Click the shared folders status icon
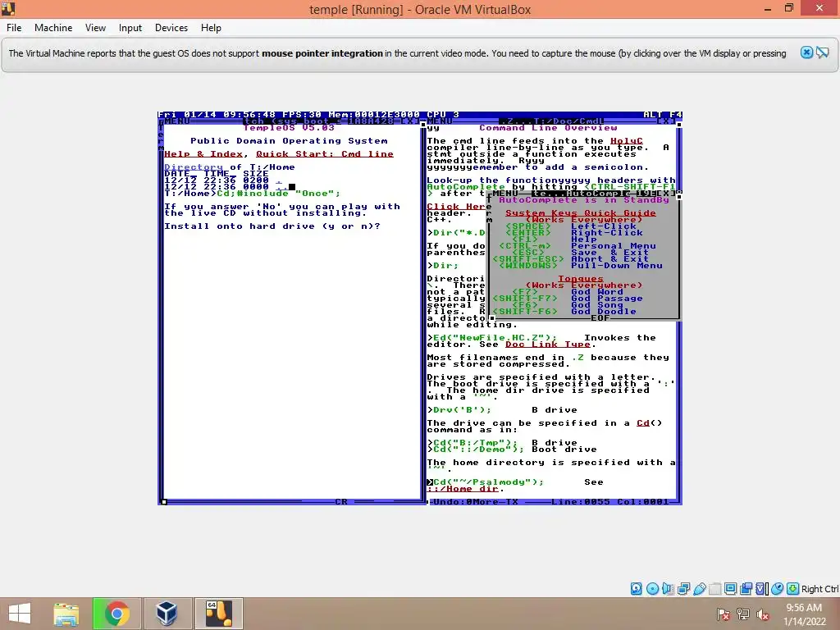Image resolution: width=840 pixels, height=630 pixels. click(x=714, y=589)
